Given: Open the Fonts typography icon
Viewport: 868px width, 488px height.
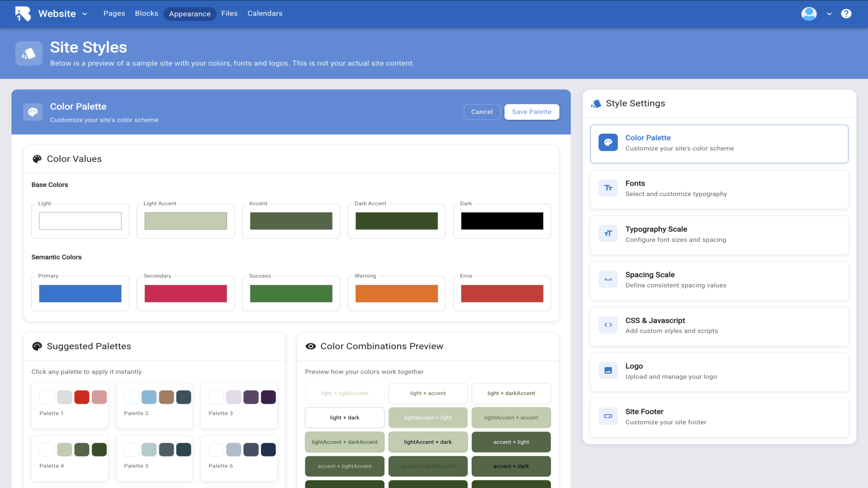Looking at the screenshot, I should tap(608, 188).
